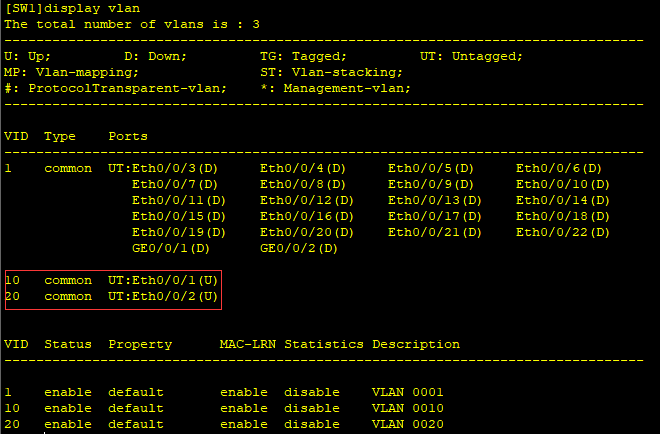Click the 'VLAN 0020' description text
The width and height of the screenshot is (660, 434).
407,424
